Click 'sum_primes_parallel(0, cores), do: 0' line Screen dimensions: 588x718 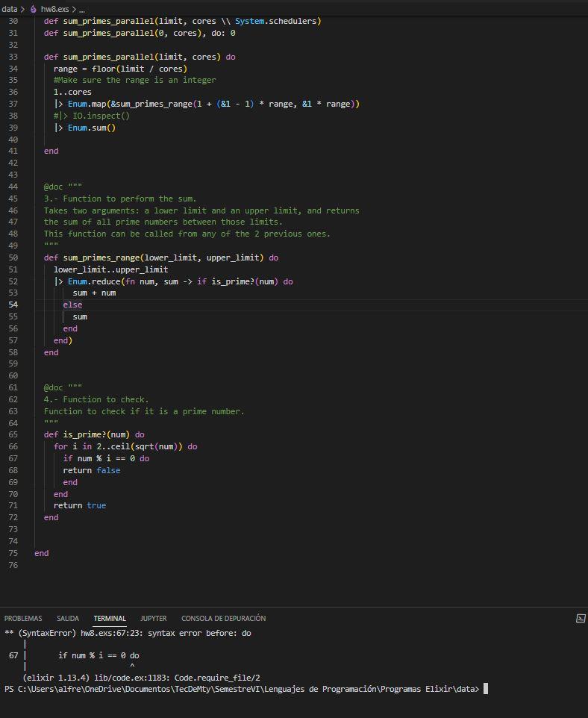point(140,33)
